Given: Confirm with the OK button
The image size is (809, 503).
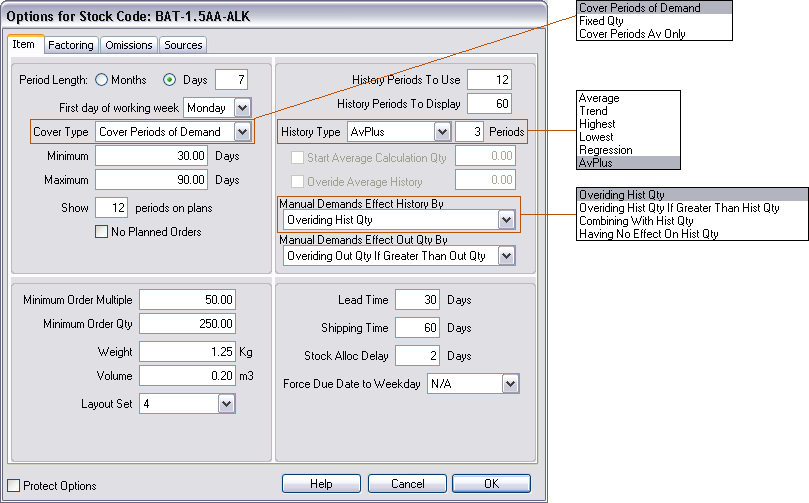Looking at the screenshot, I should point(491,483).
